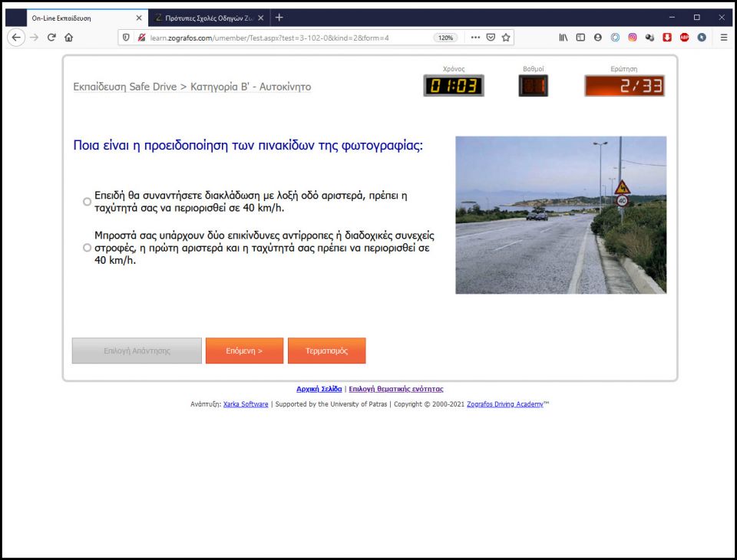Reset the 120% zoom level indicator
Image resolution: width=737 pixels, height=560 pixels.
click(445, 38)
